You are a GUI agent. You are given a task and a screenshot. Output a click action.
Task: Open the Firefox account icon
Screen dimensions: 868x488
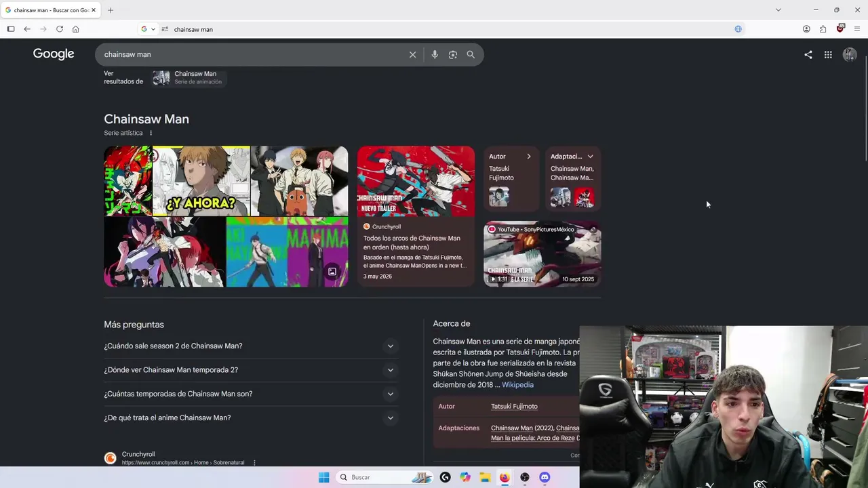[x=806, y=29]
